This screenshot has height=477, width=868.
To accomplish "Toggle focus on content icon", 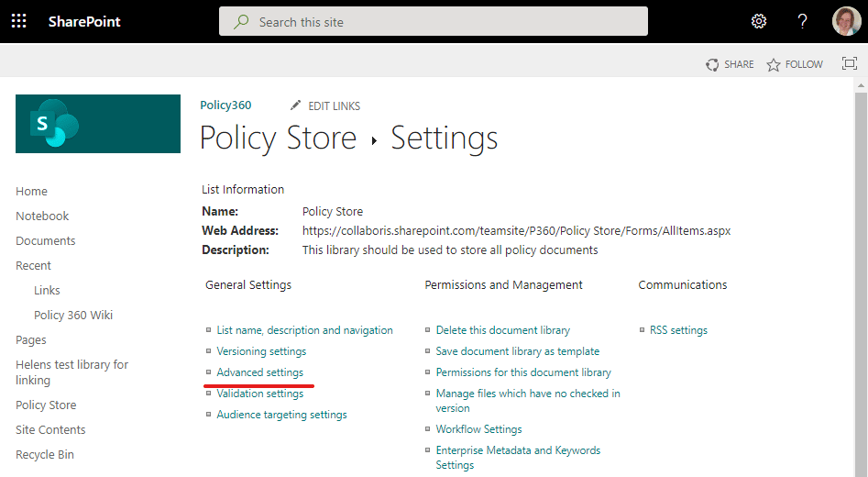I will tap(850, 64).
